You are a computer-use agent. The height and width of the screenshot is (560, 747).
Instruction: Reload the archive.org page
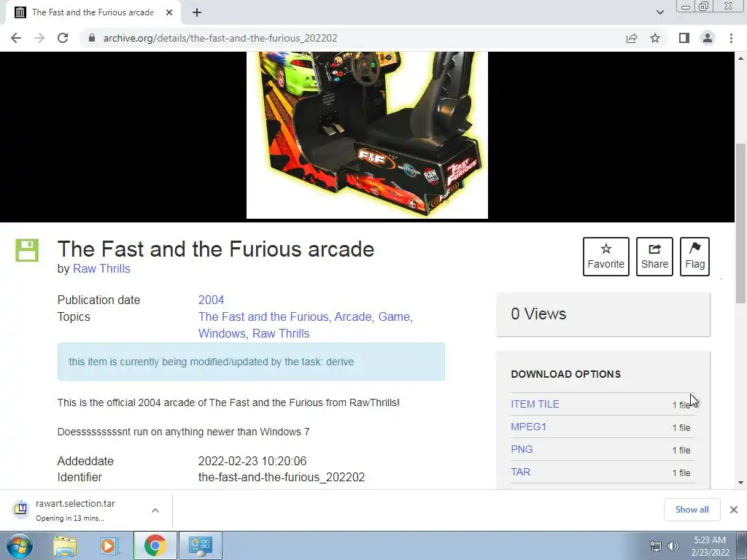coord(63,38)
